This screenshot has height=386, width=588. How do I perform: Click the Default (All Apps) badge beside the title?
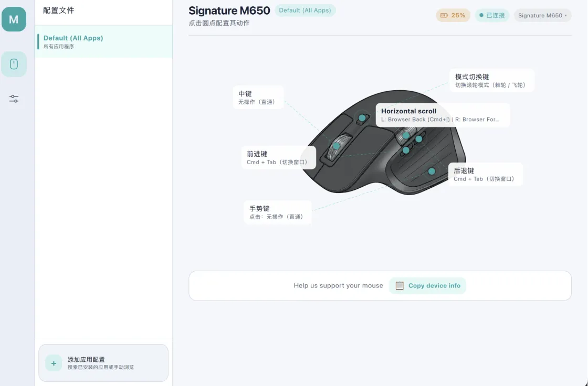pos(305,10)
